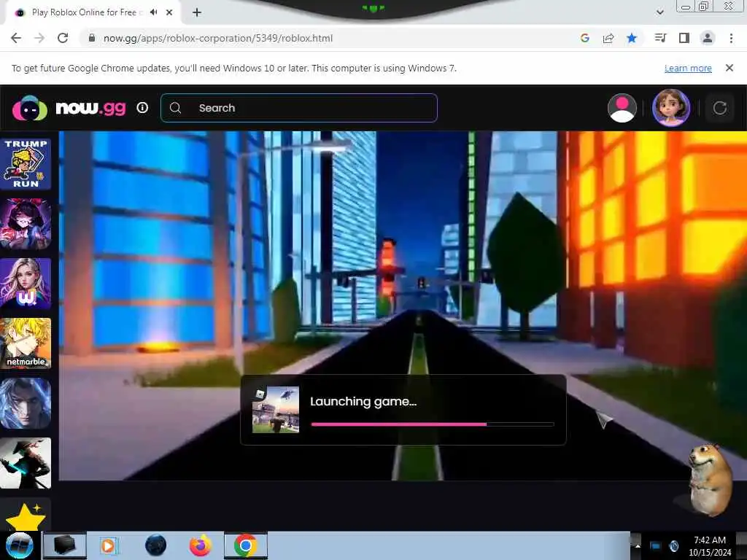This screenshot has height=560, width=747.
Task: Select the now.gg URL address bar
Action: [x=217, y=38]
